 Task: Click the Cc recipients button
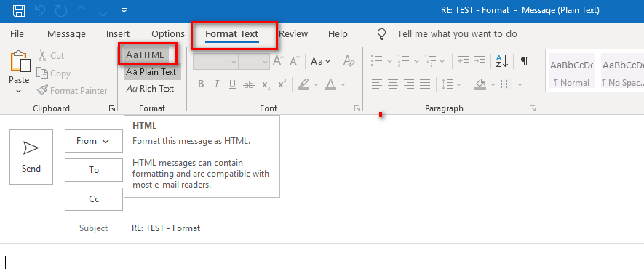94,199
